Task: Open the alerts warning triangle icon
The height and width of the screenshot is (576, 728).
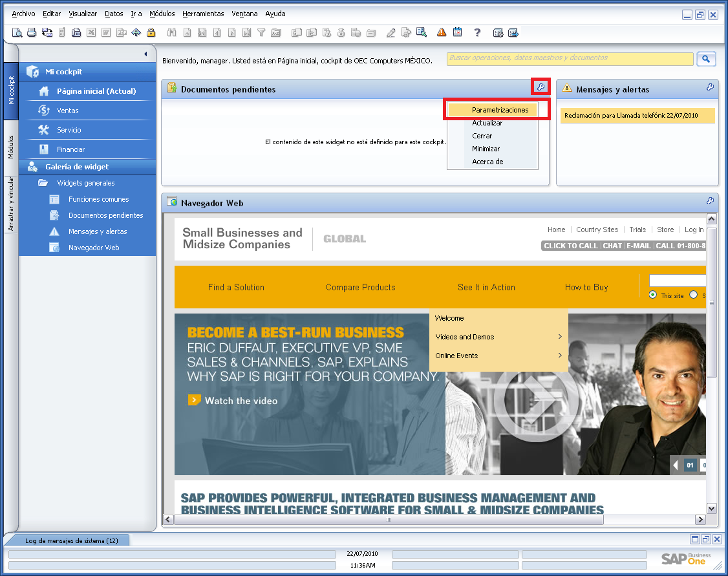Action: pyautogui.click(x=441, y=32)
